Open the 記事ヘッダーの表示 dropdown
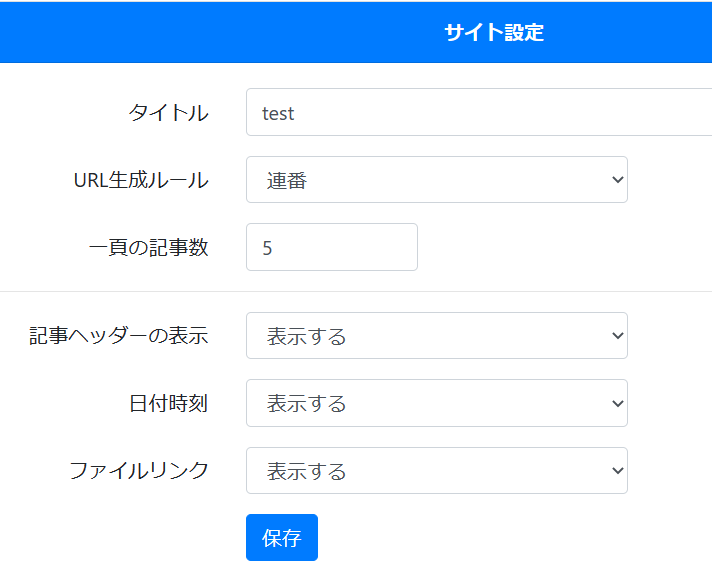 click(x=436, y=336)
